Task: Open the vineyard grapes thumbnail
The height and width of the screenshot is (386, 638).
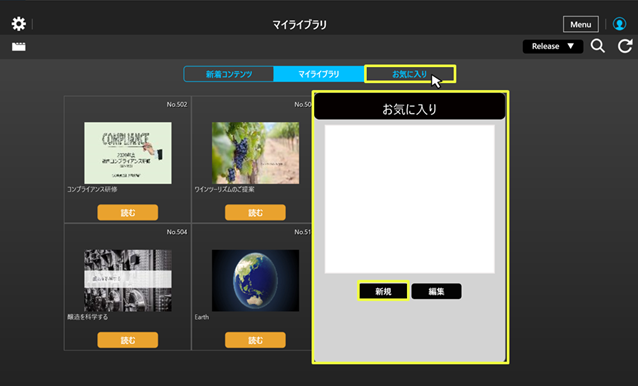Action: click(x=256, y=153)
